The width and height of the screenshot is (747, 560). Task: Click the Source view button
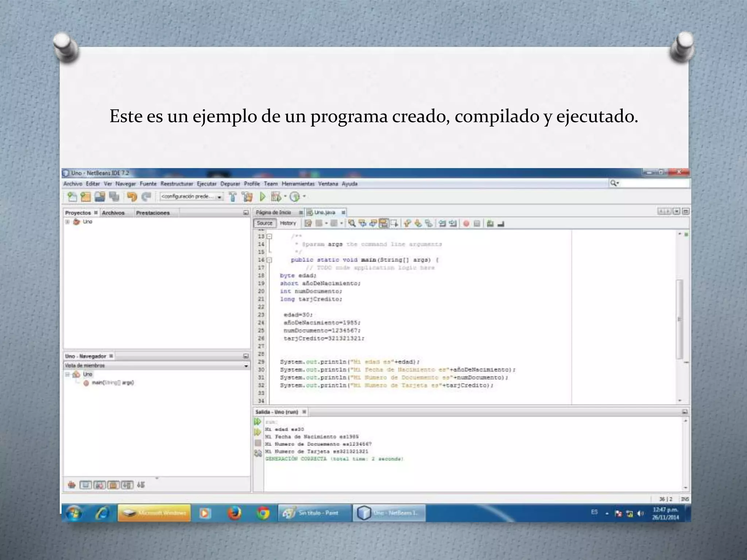tap(264, 223)
